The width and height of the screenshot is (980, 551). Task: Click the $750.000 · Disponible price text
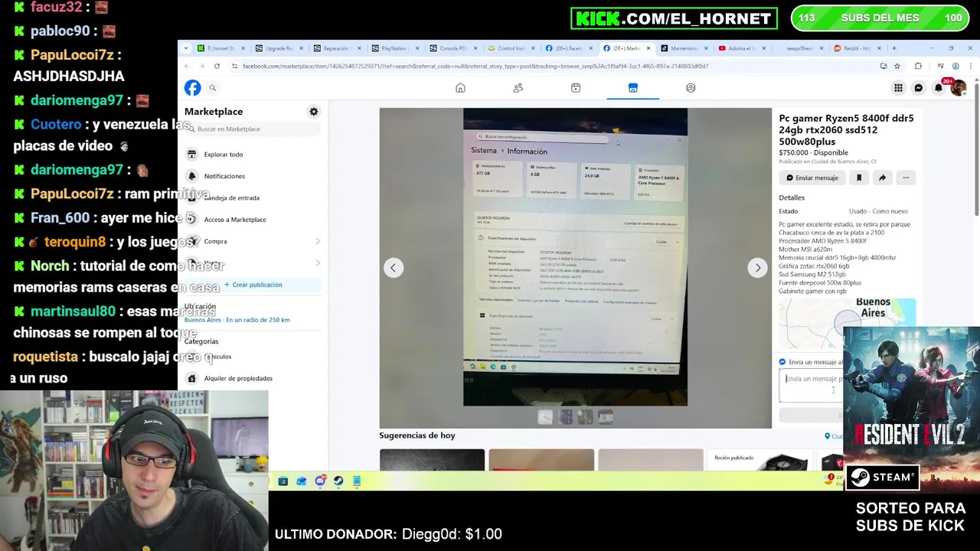[813, 153]
